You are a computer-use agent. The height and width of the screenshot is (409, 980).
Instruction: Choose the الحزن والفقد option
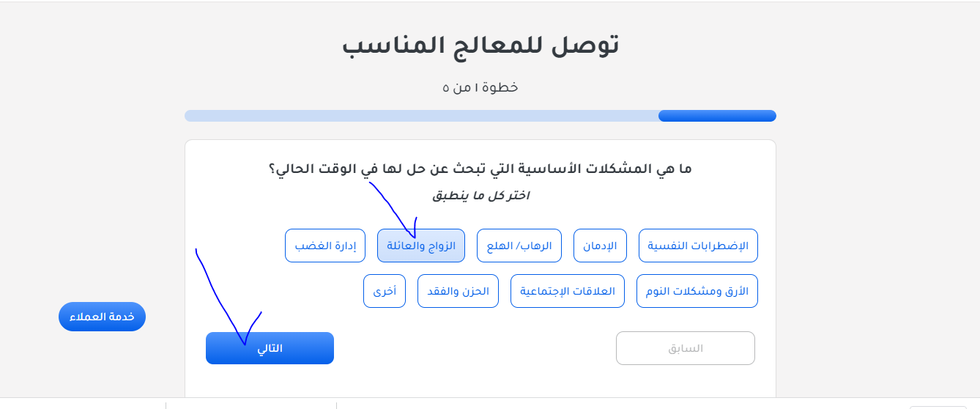[x=459, y=291]
